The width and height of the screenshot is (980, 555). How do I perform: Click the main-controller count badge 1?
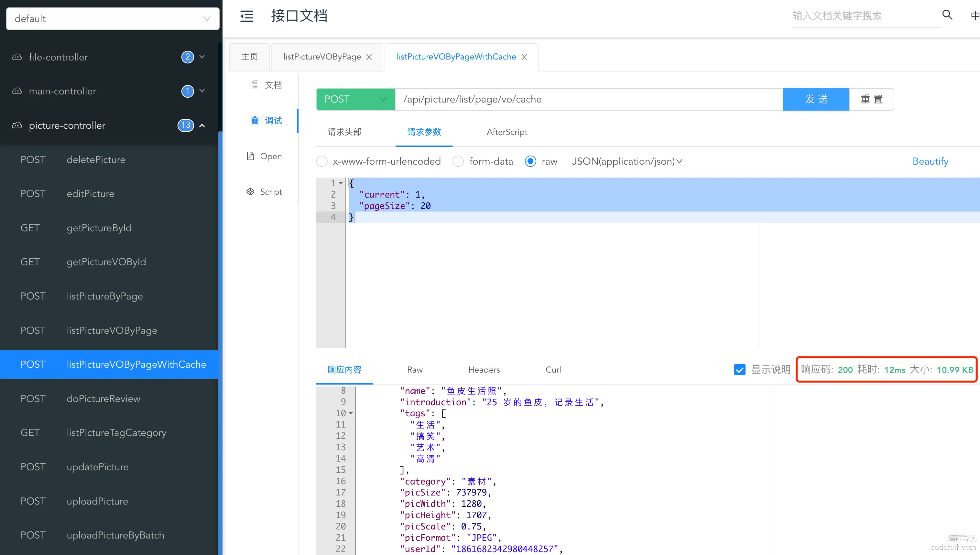[187, 91]
